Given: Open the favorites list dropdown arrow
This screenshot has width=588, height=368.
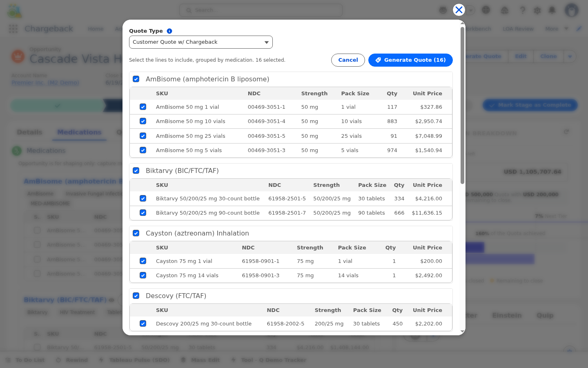Looking at the screenshot, I should tap(472, 10).
